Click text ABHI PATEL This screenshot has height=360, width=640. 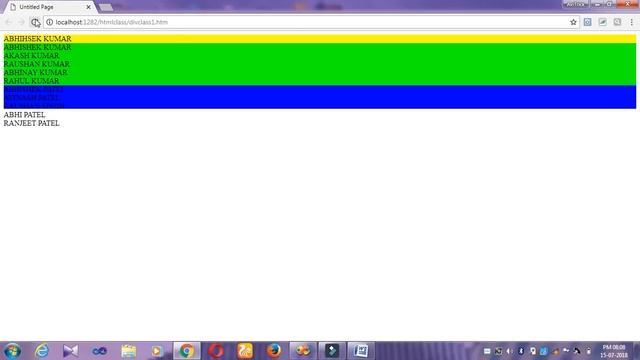[24, 115]
